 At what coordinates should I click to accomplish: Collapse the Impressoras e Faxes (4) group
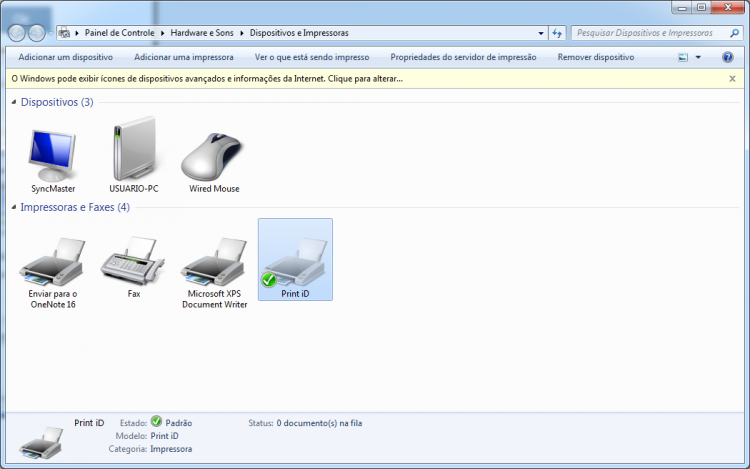[13, 207]
